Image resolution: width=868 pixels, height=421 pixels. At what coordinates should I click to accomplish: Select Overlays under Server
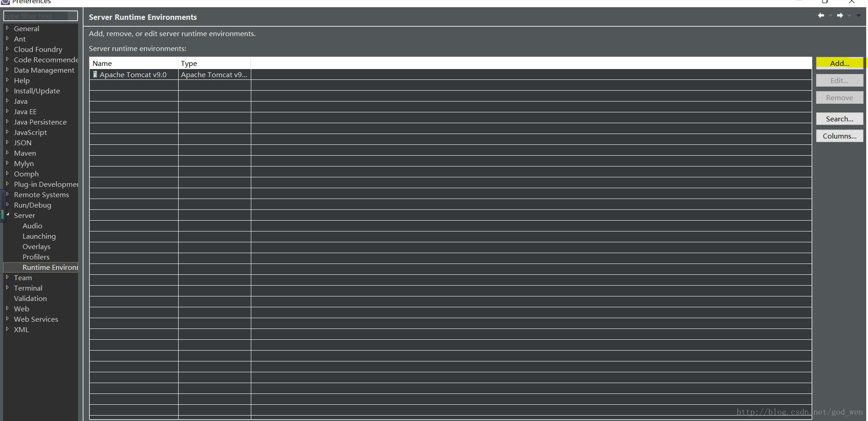pyautogui.click(x=37, y=246)
